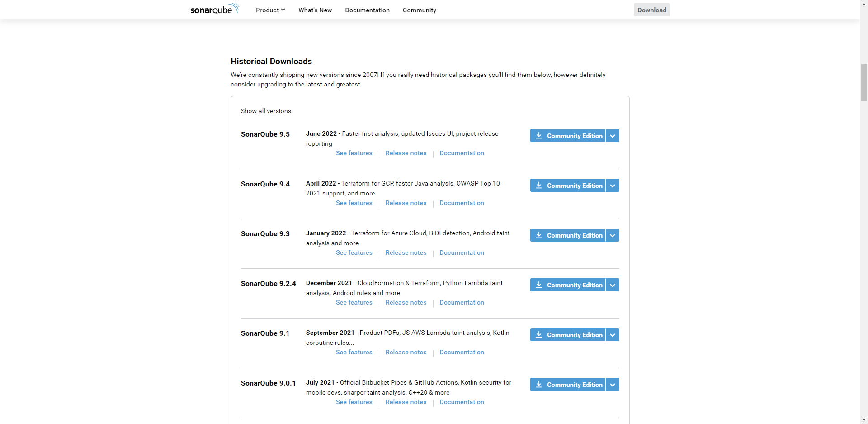
Task: Open Documentation for SonarQube 9.4
Action: (x=462, y=203)
